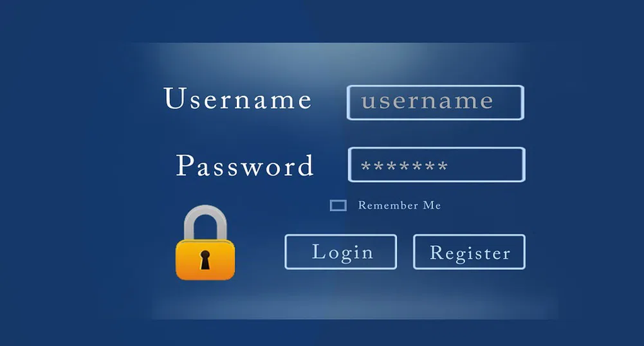
Task: Focus the username input field
Action: pyautogui.click(x=436, y=103)
